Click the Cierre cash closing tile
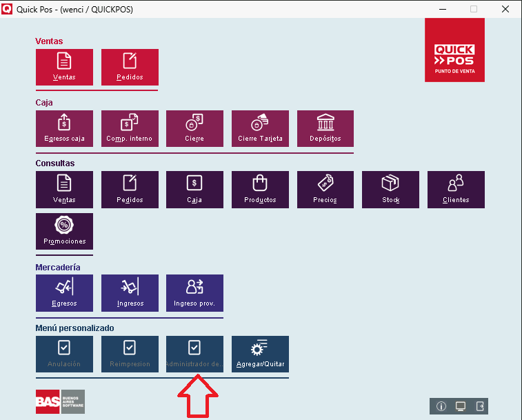Screen dimensions: 522x420 (194, 128)
